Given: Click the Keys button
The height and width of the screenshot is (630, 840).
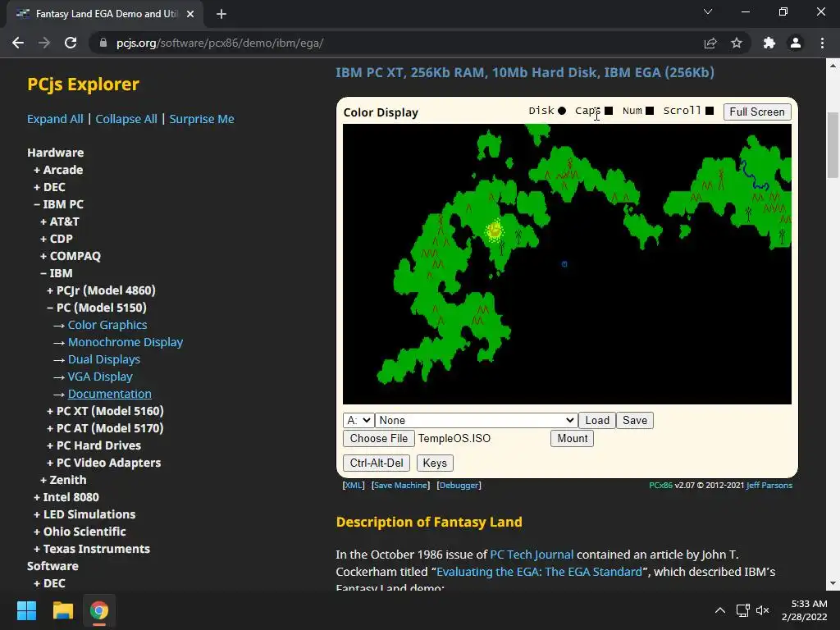Looking at the screenshot, I should tap(435, 463).
